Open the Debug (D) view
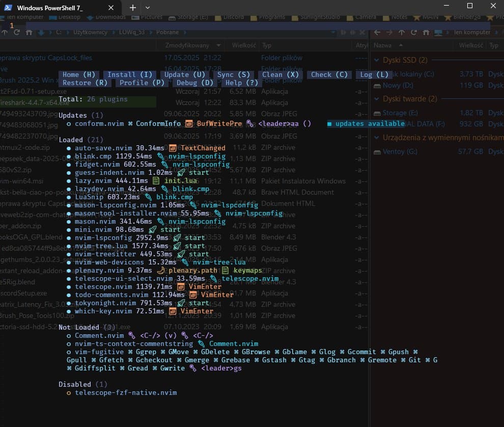This screenshot has height=427, width=504. point(195,83)
